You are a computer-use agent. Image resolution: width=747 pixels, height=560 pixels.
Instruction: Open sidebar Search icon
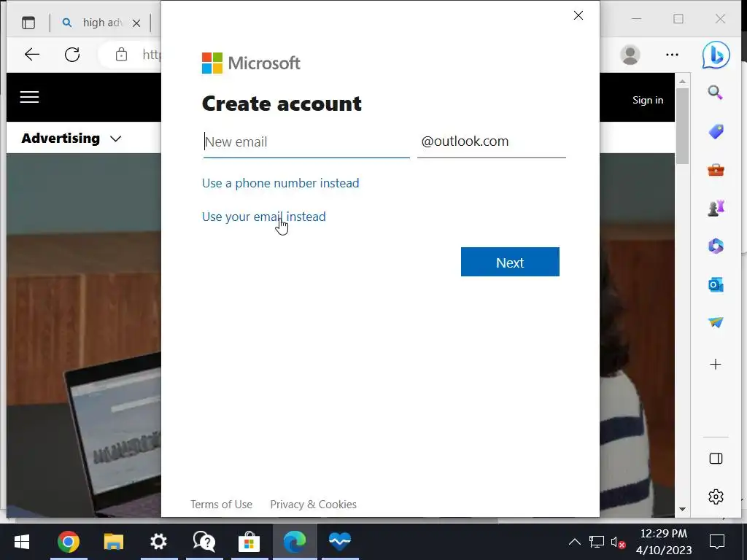click(716, 93)
